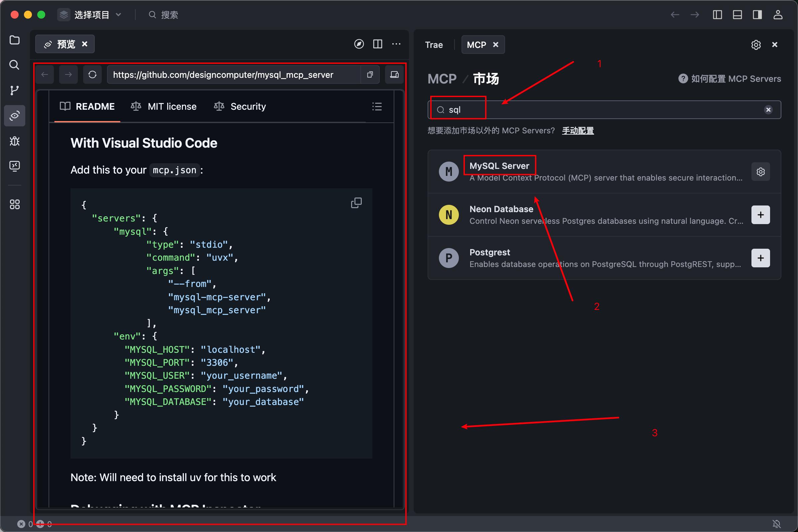Toggle the bottom panel layout icon
The width and height of the screenshot is (798, 532).
coord(737,15)
